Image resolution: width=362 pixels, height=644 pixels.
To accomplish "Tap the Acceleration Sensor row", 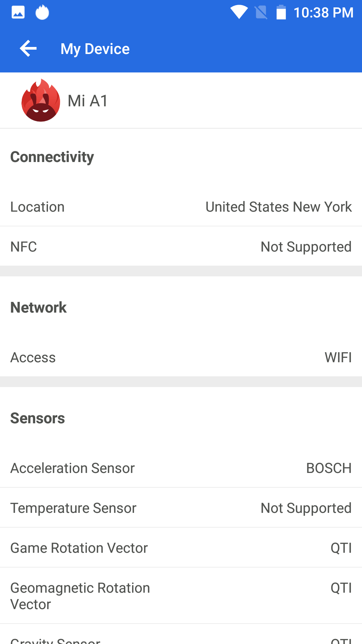I will click(x=181, y=468).
